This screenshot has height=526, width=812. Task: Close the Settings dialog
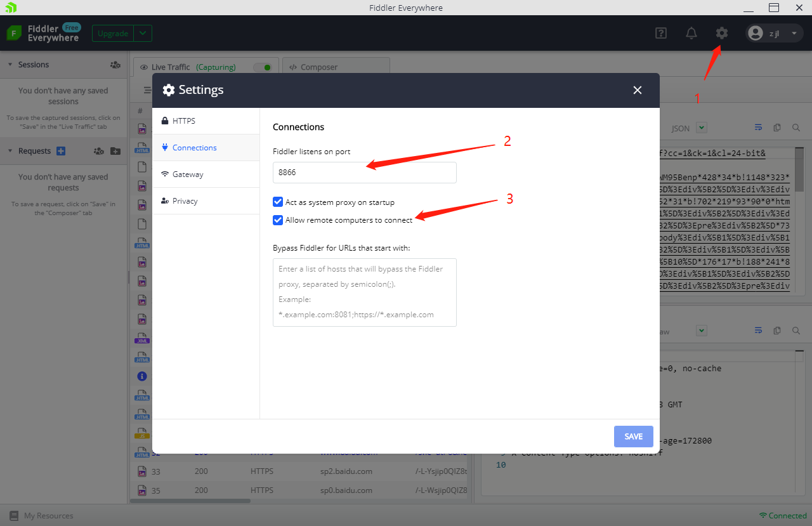pyautogui.click(x=638, y=90)
